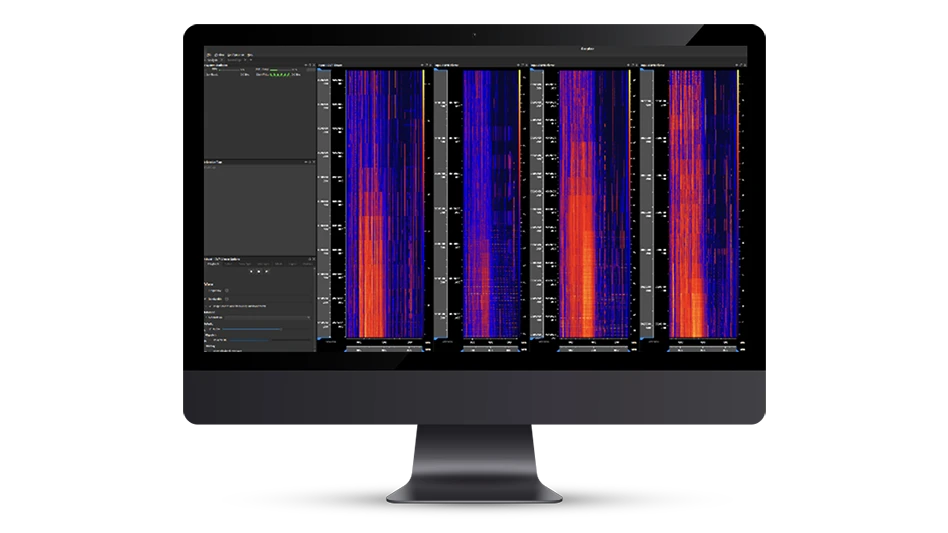Open the File menu in the menu bar
Viewport: 948px width, 533px height.
point(208,54)
